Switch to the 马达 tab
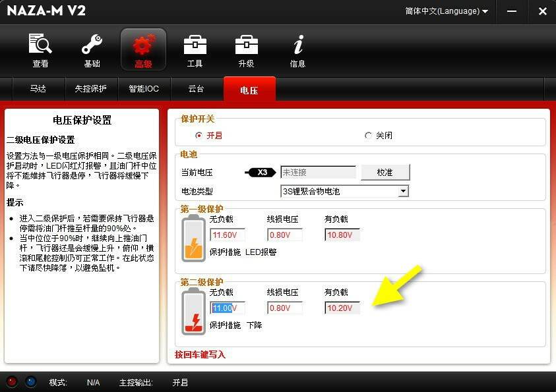This screenshot has width=556, height=392. pyautogui.click(x=38, y=89)
